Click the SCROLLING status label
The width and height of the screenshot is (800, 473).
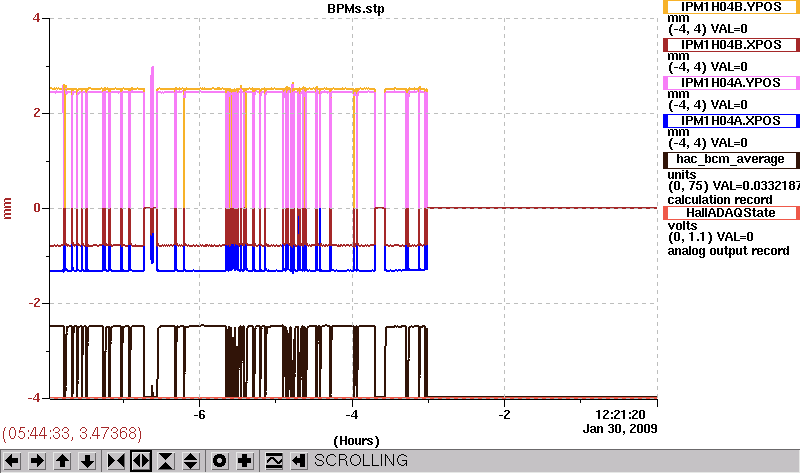(x=361, y=461)
